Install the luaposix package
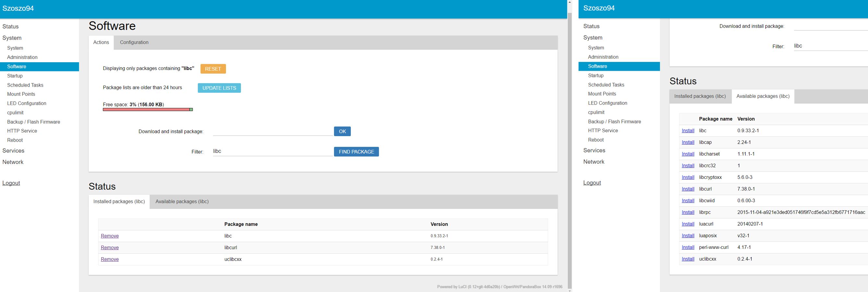Image resolution: width=868 pixels, height=292 pixels. point(688,236)
